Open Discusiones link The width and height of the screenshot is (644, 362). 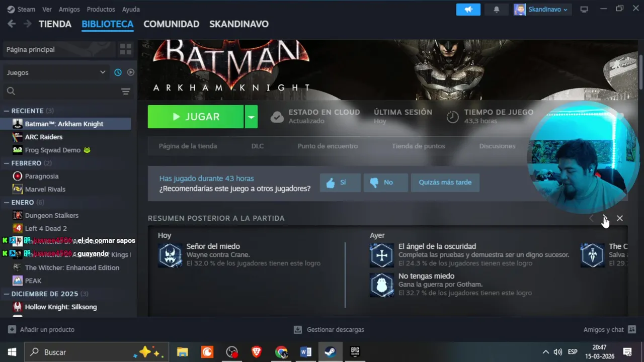pyautogui.click(x=497, y=146)
